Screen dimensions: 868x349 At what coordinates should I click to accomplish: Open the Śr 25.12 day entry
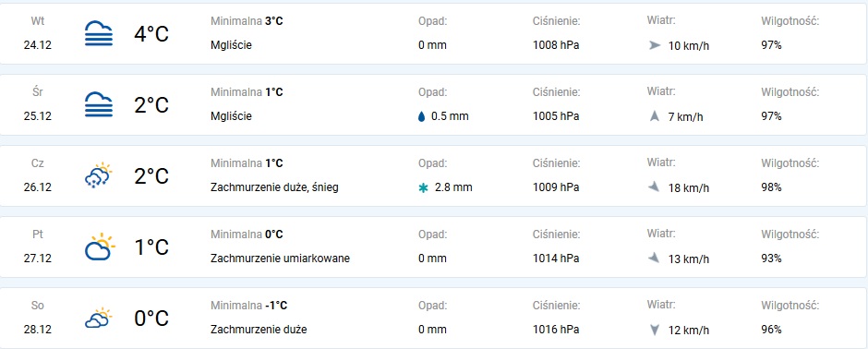[x=434, y=104]
